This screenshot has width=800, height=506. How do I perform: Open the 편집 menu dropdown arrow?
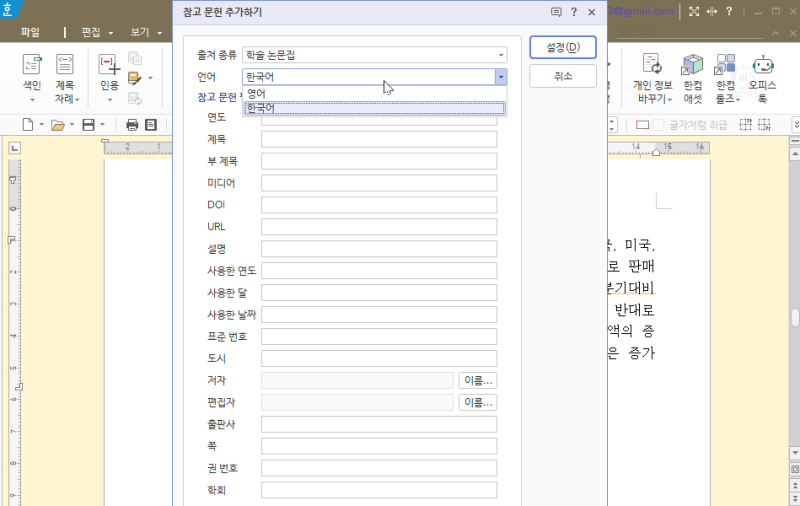coord(111,33)
